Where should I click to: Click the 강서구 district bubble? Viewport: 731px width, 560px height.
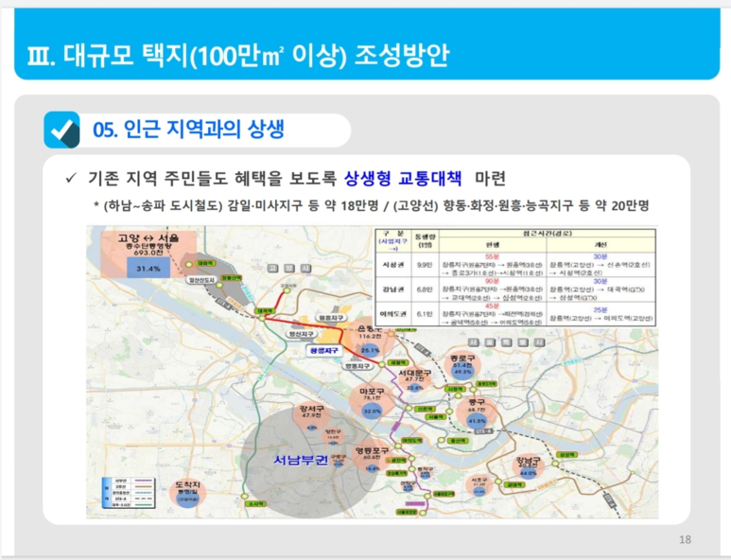[x=312, y=416]
